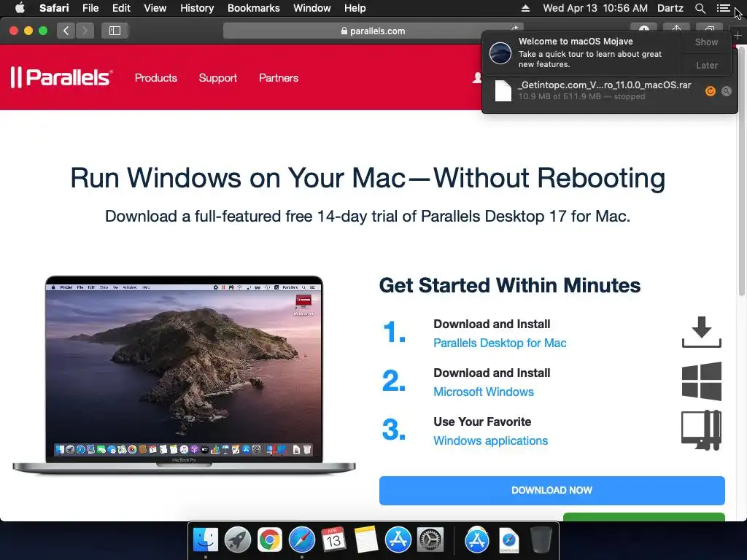Click the download arrow icon beside step 1

tap(702, 332)
